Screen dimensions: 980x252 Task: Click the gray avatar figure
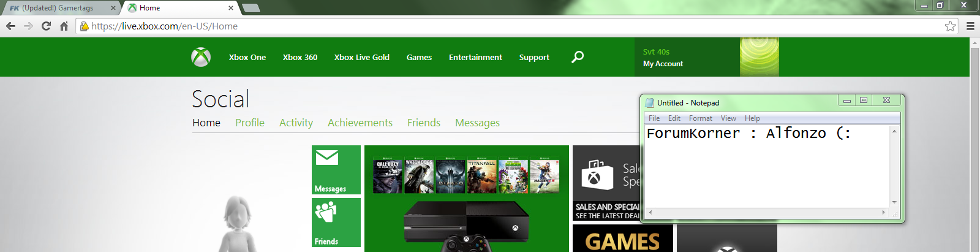click(238, 224)
